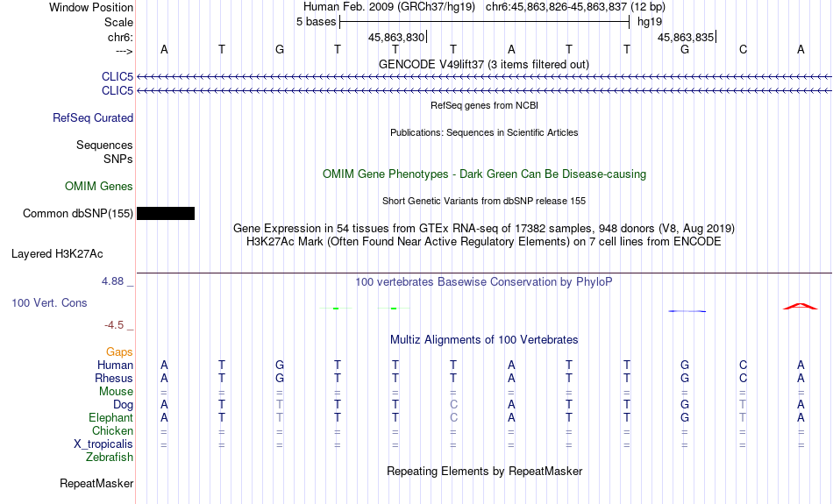Click the Human Feb. 2009 (GRCh37/hg19) text
The height and width of the screenshot is (504, 833).
[389, 7]
